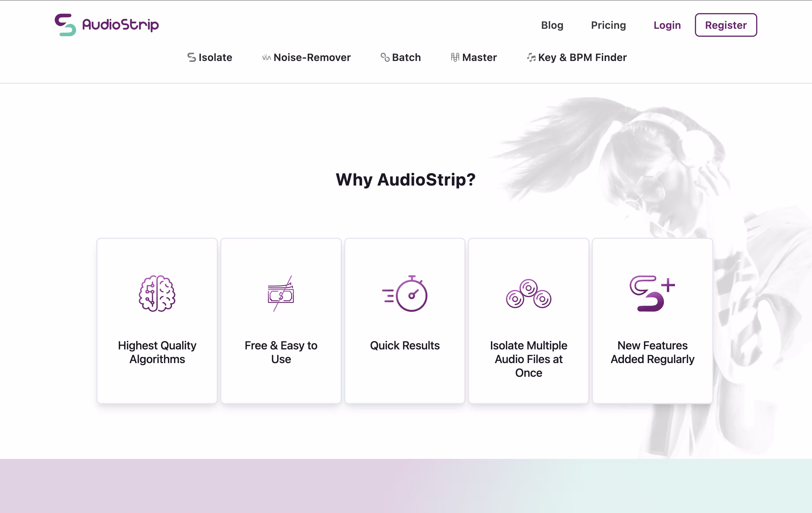The image size is (812, 513).
Task: Click the S plus new features icon
Action: point(652,294)
